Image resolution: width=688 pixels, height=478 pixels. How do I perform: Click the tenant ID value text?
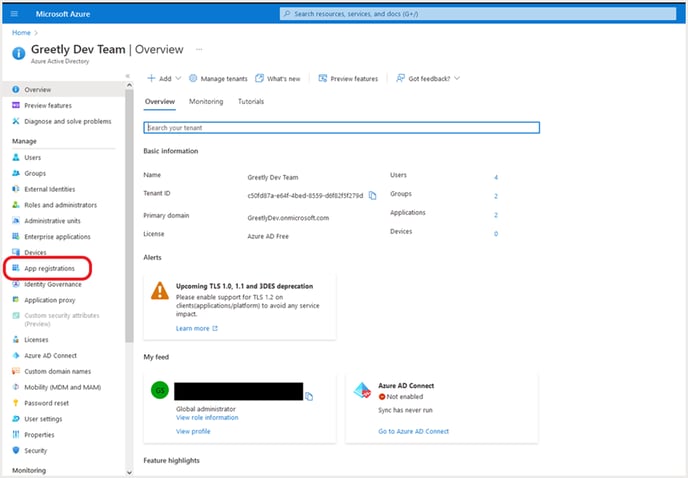pos(305,196)
